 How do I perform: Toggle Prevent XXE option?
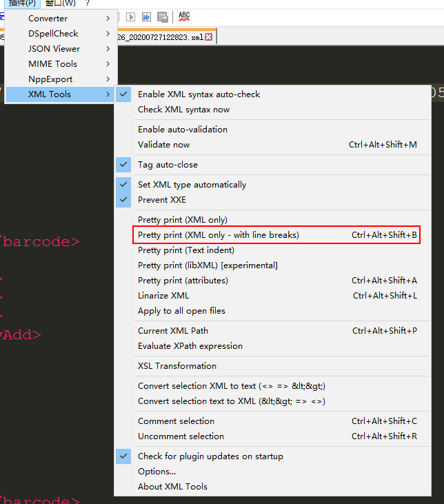pyautogui.click(x=272, y=200)
